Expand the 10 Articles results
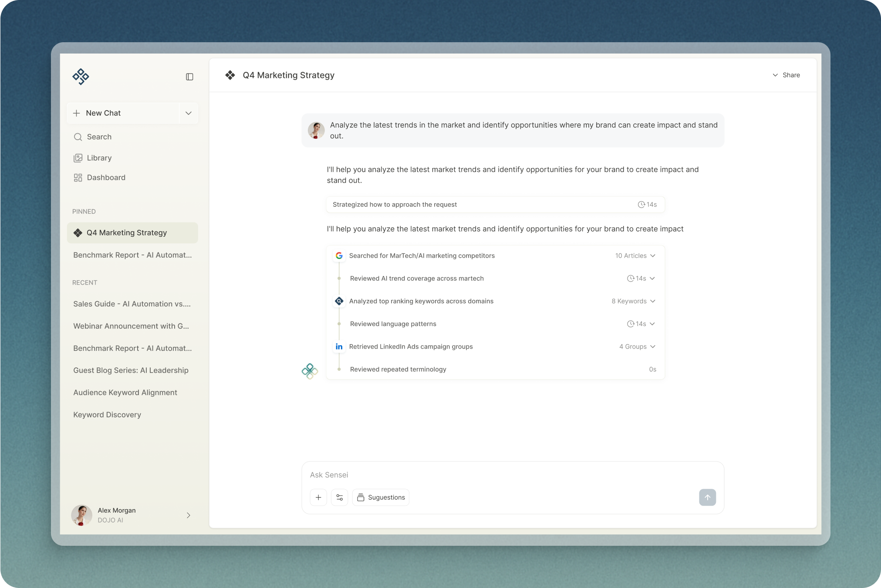 pos(635,255)
